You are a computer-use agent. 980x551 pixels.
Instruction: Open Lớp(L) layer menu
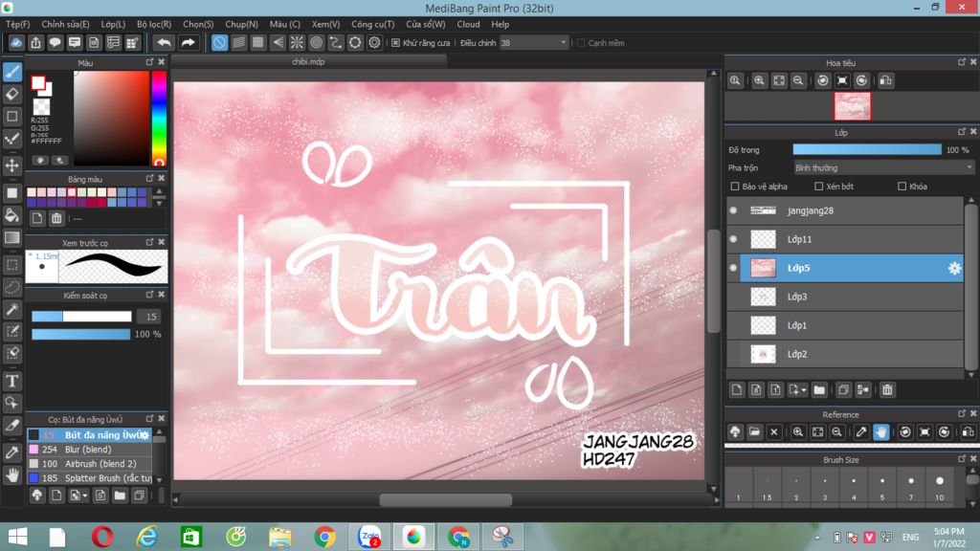pos(113,24)
